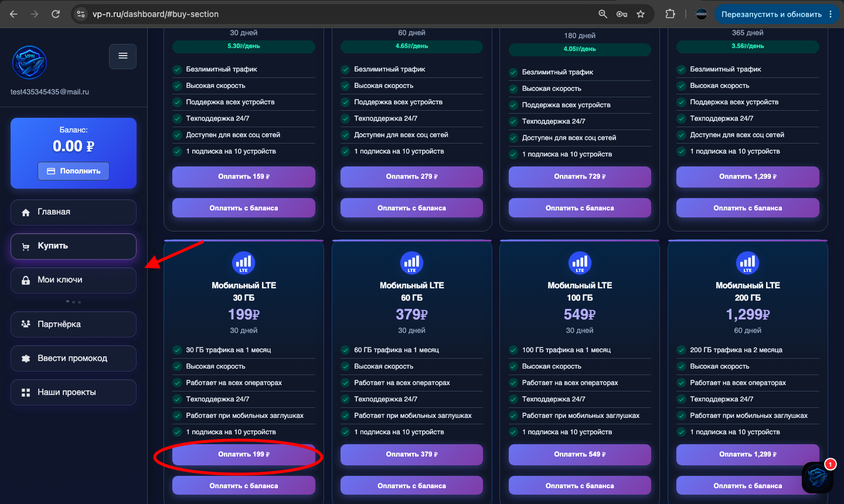Click the zoom magnifier icon in address bar
This screenshot has height=504, width=844.
tap(603, 14)
